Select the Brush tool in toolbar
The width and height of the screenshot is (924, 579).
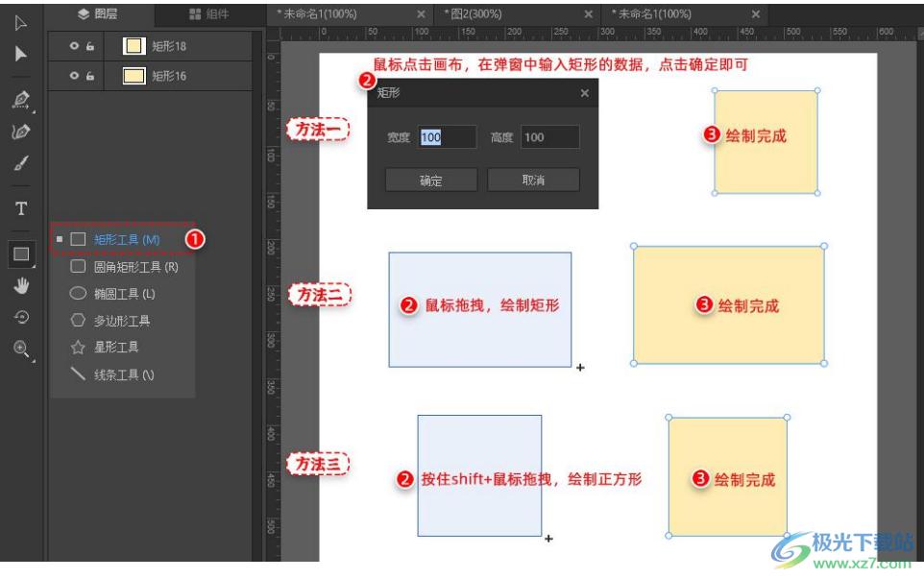coord(21,164)
